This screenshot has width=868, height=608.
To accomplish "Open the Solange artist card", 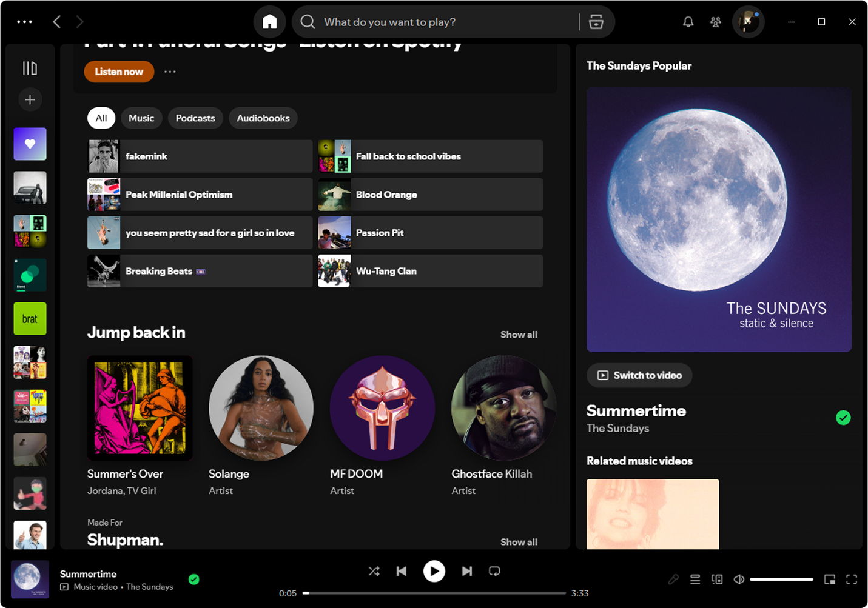I will pos(261,426).
